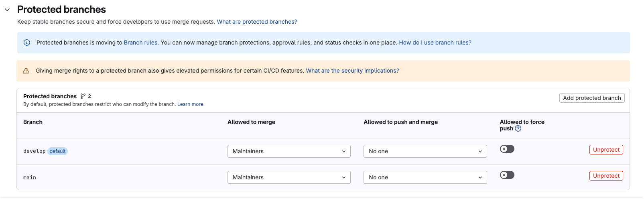Click the help icon next to force push
Image resolution: width=644 pixels, height=201 pixels.
point(518,128)
